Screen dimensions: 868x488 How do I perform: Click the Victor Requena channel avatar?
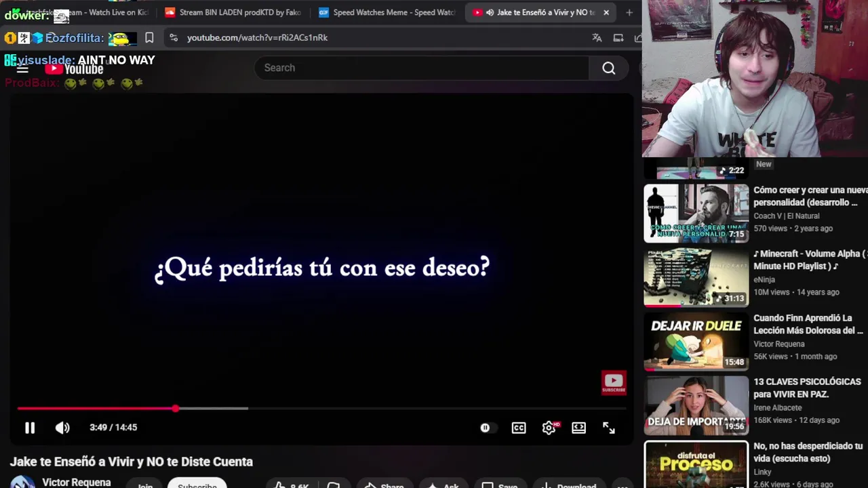tap(22, 482)
